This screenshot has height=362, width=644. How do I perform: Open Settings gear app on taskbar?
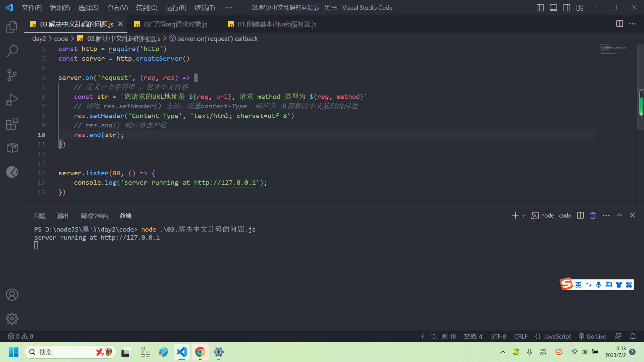point(218,352)
